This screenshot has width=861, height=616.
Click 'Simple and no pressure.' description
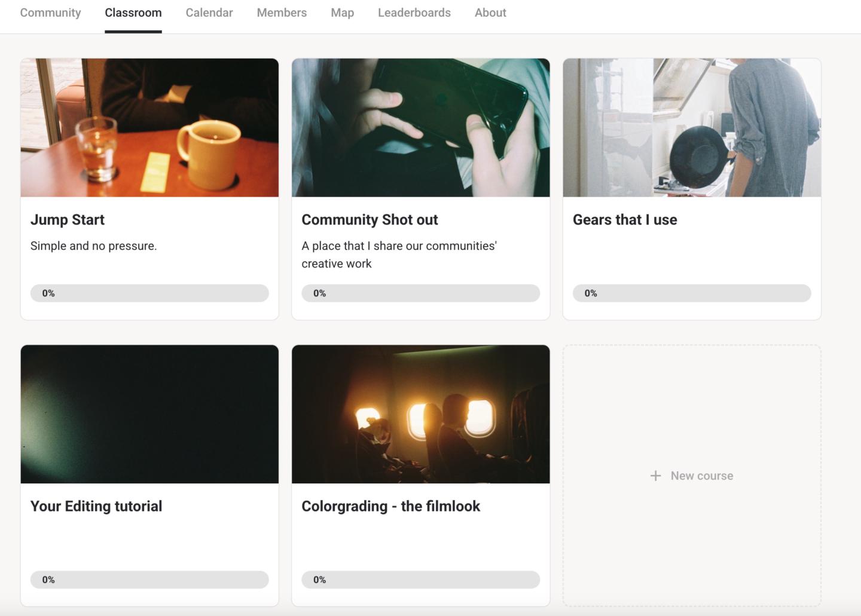click(x=94, y=246)
